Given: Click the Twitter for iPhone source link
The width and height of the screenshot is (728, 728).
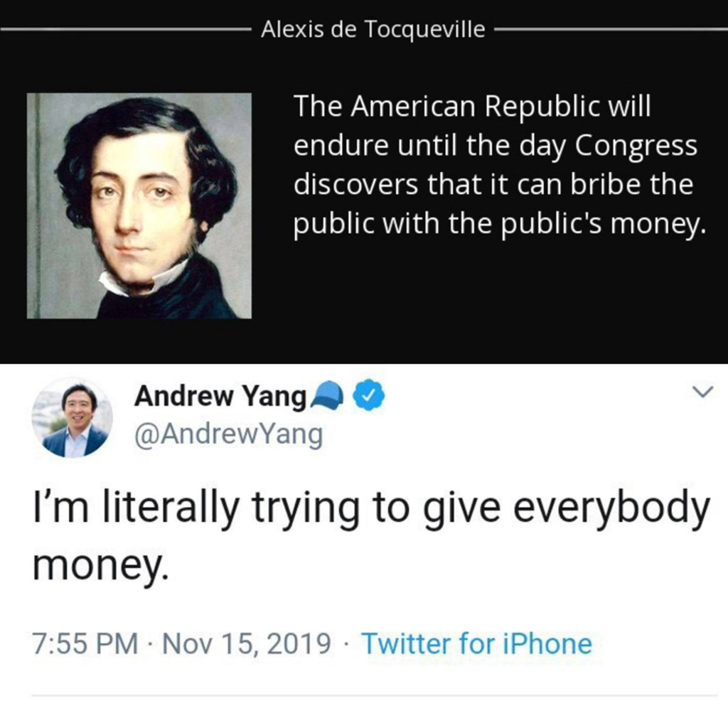Looking at the screenshot, I should (477, 644).
